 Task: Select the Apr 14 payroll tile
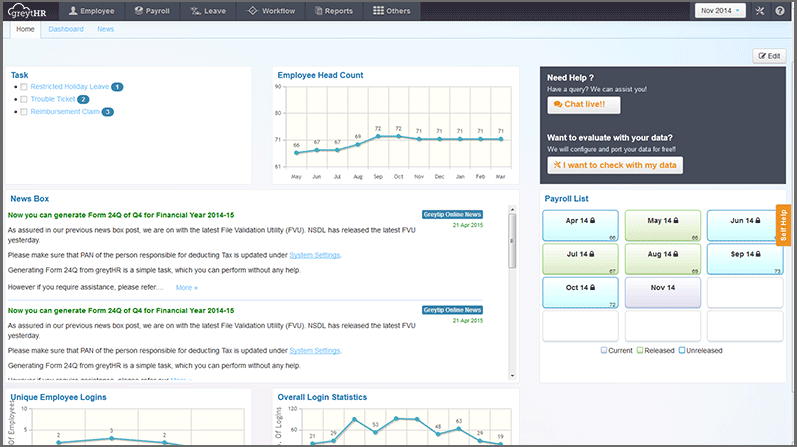tap(580, 225)
